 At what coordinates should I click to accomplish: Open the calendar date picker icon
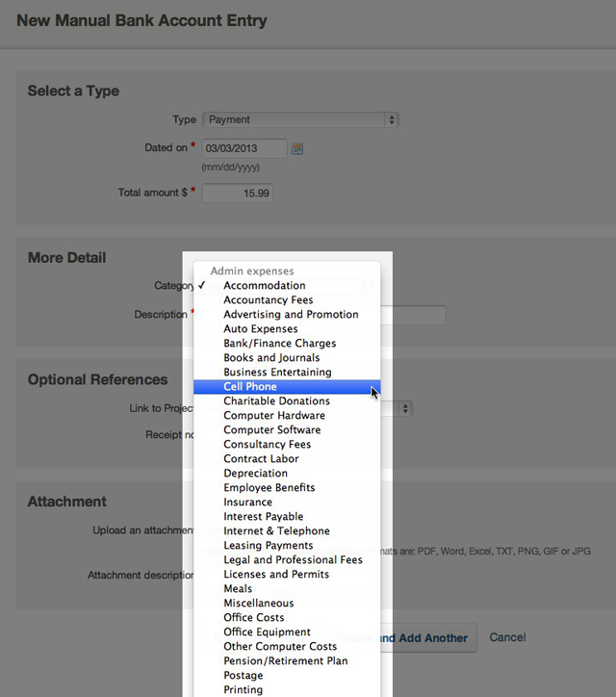[297, 148]
